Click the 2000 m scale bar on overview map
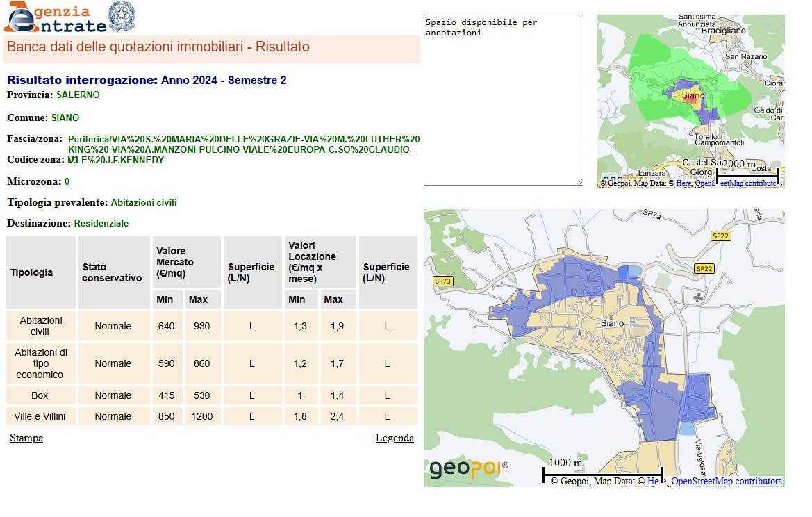The image size is (812, 517). tap(747, 174)
